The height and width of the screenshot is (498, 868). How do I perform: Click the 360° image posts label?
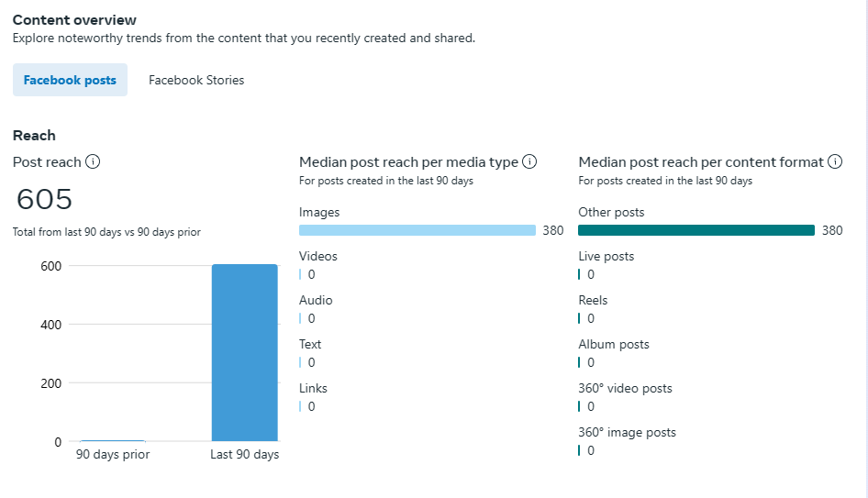[x=627, y=433]
